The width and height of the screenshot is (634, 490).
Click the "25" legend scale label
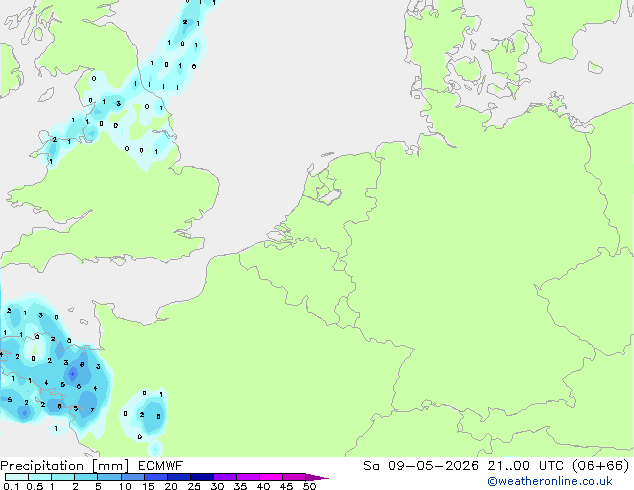click(194, 486)
